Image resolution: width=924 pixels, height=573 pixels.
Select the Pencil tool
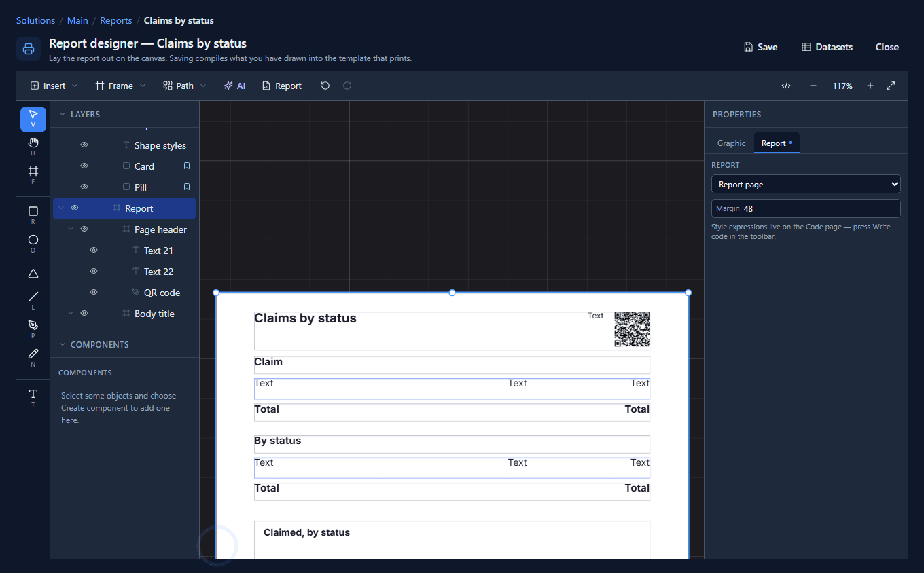tap(33, 357)
